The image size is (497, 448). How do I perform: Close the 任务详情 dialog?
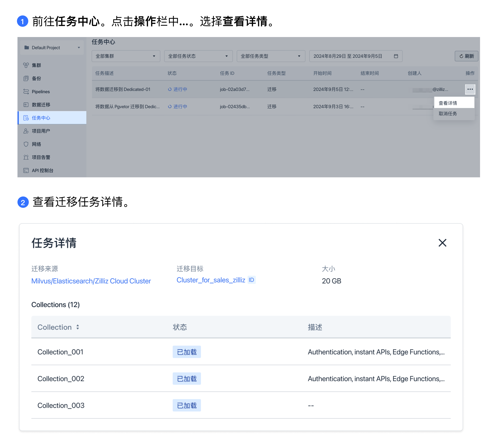[x=442, y=243]
